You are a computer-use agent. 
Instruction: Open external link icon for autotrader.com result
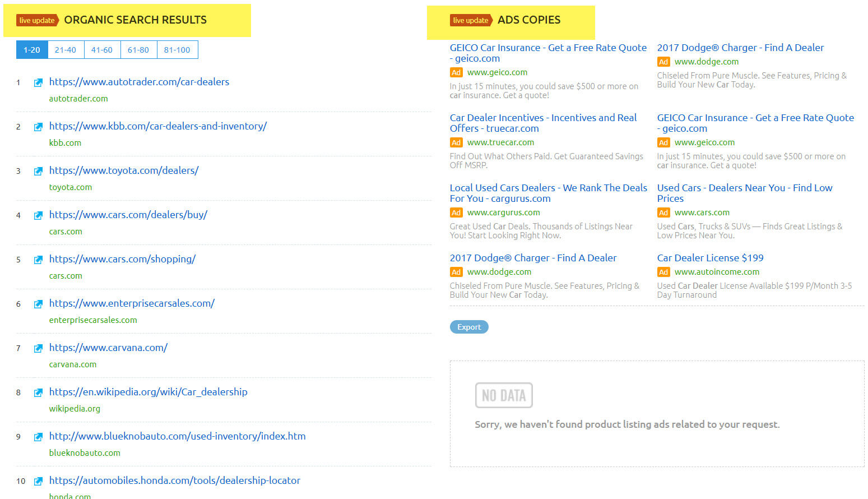[x=38, y=82]
